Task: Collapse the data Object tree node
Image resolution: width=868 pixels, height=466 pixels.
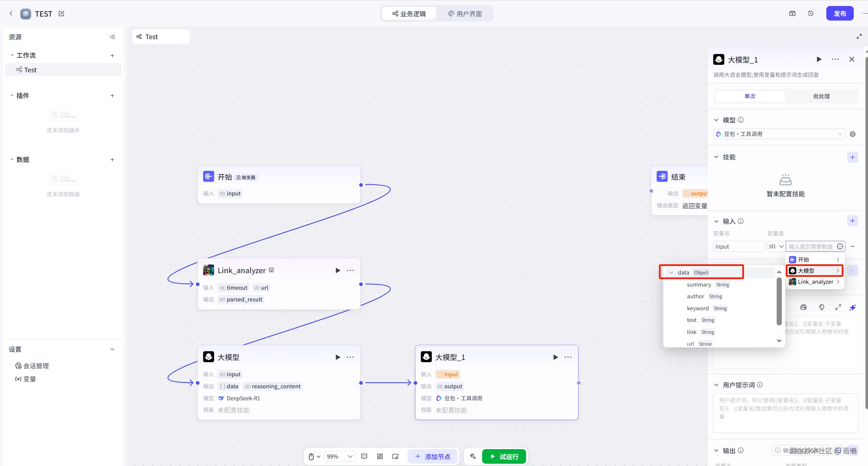Action: pos(671,273)
